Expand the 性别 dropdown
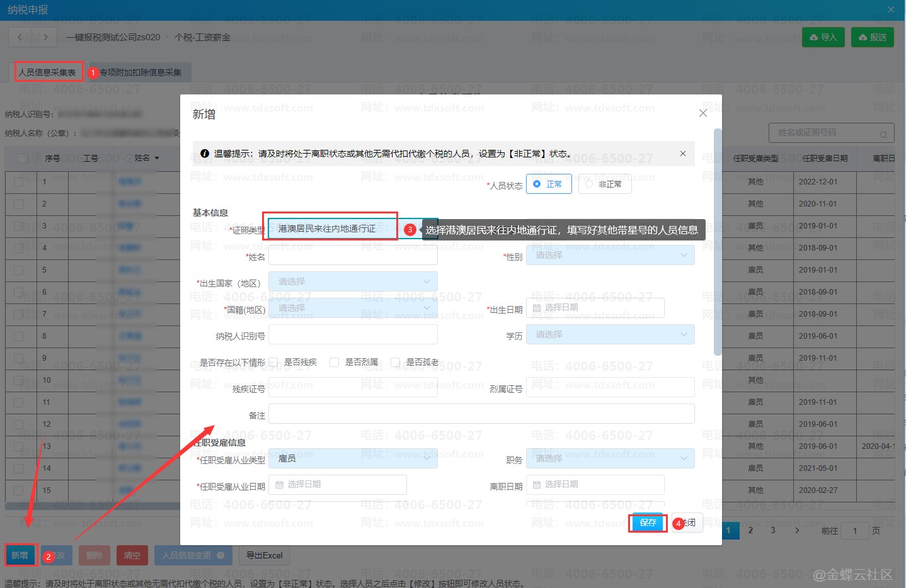The image size is (906, 588). click(x=610, y=255)
